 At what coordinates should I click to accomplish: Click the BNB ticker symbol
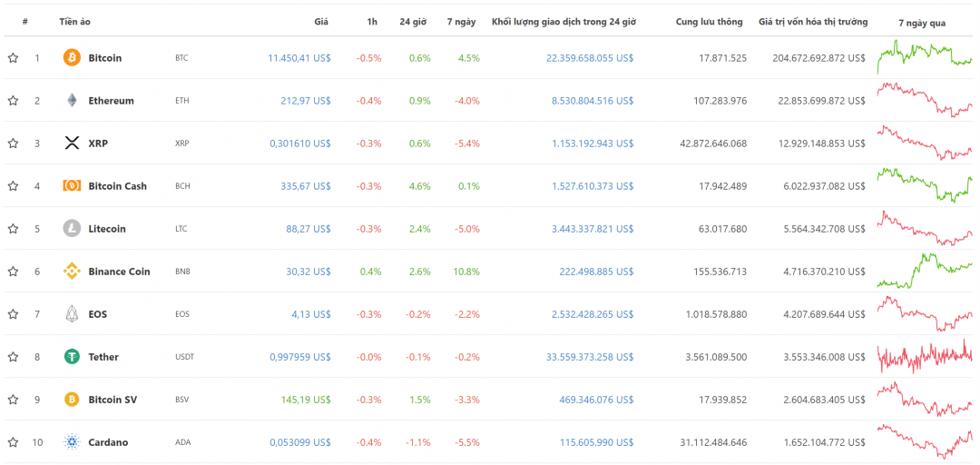click(182, 271)
